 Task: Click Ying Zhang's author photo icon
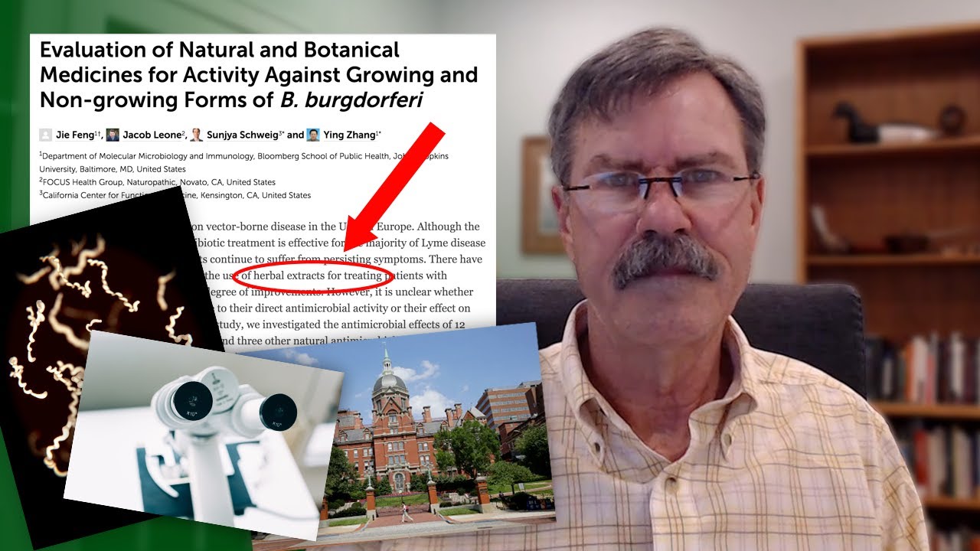pos(313,135)
